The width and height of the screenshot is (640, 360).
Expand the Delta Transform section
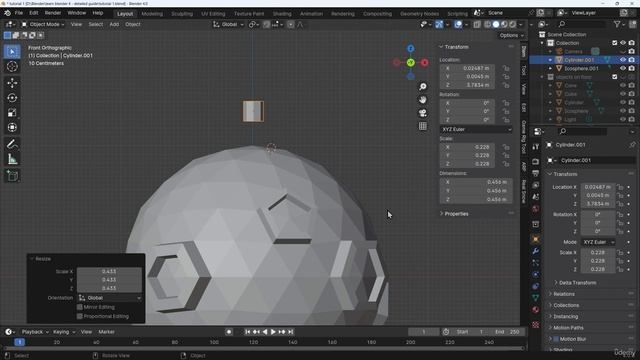click(x=576, y=283)
